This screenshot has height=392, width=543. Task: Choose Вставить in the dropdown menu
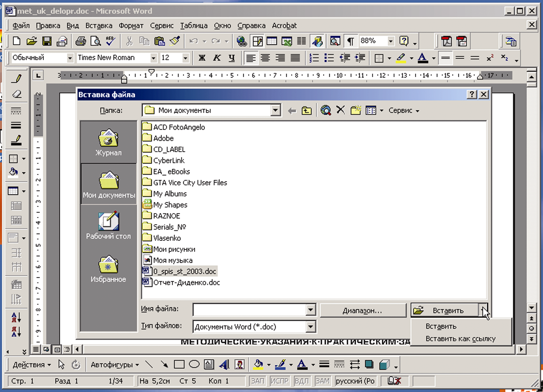pos(461,326)
